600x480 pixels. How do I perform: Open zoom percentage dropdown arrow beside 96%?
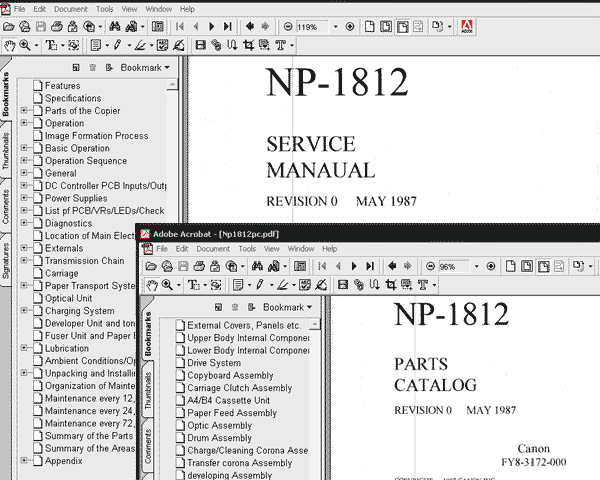476,266
